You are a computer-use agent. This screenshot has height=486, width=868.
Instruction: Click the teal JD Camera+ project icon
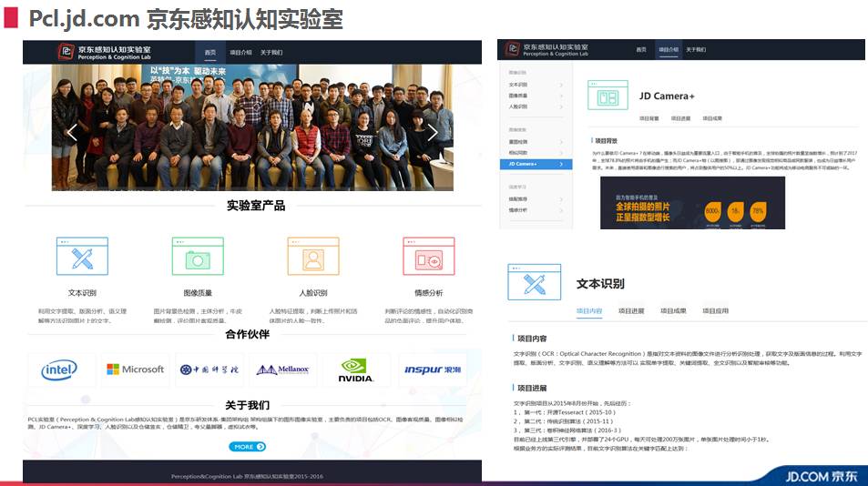click(x=608, y=95)
